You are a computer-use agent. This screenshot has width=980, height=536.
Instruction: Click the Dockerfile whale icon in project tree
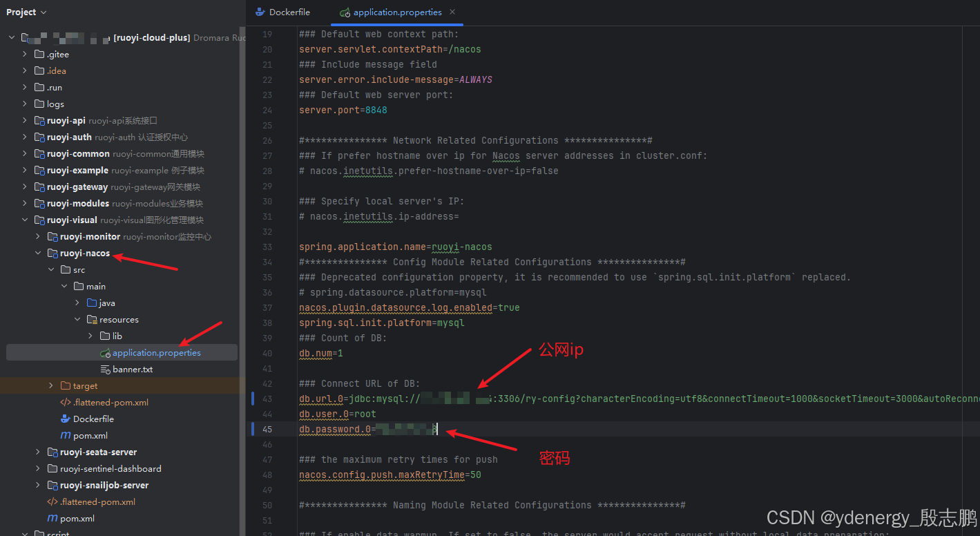click(66, 419)
